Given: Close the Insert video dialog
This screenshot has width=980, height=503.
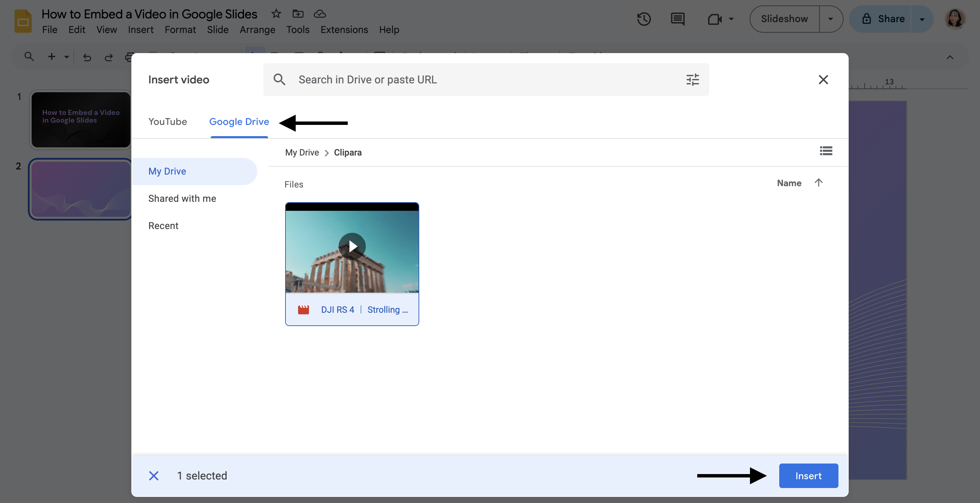Looking at the screenshot, I should pyautogui.click(x=823, y=80).
